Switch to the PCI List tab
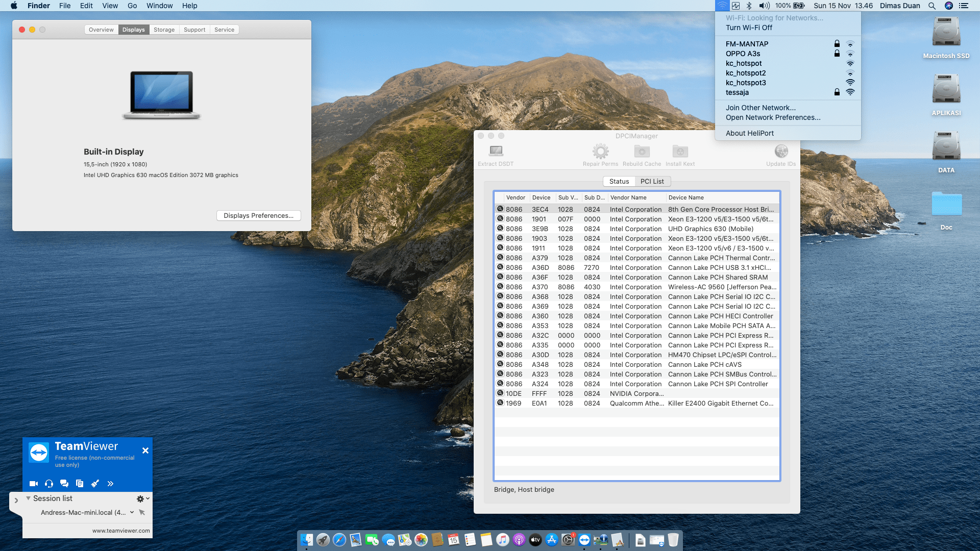The height and width of the screenshot is (551, 980). pyautogui.click(x=653, y=181)
